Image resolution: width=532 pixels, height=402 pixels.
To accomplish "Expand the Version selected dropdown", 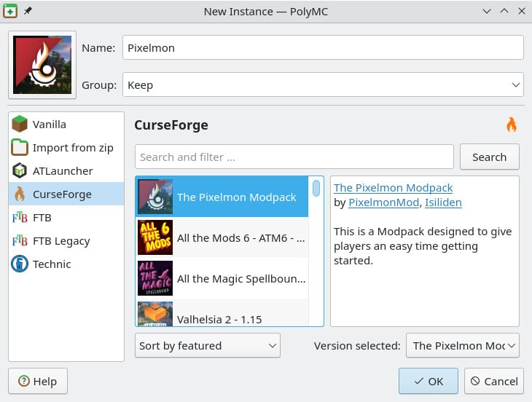I will 462,346.
